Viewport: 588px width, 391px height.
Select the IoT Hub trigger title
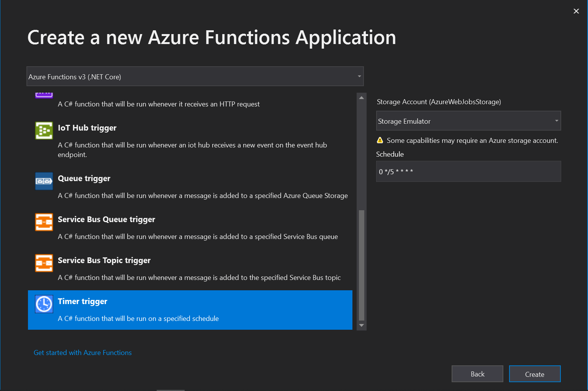click(87, 128)
